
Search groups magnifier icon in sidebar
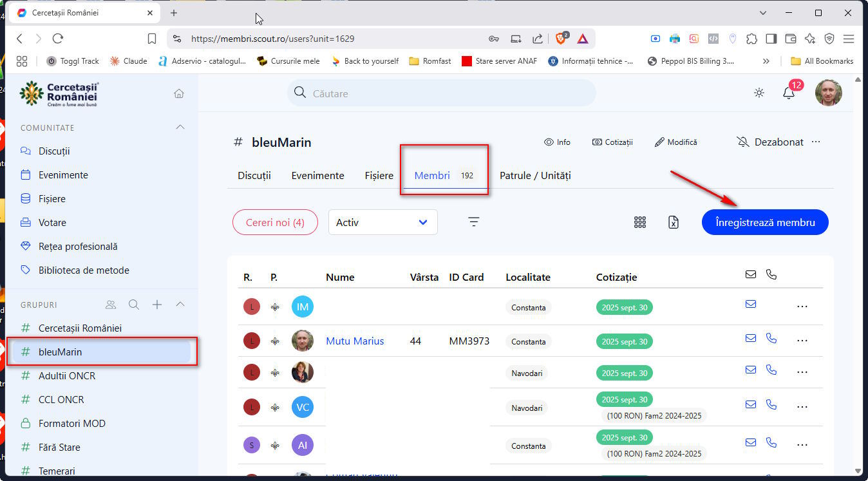pos(133,305)
